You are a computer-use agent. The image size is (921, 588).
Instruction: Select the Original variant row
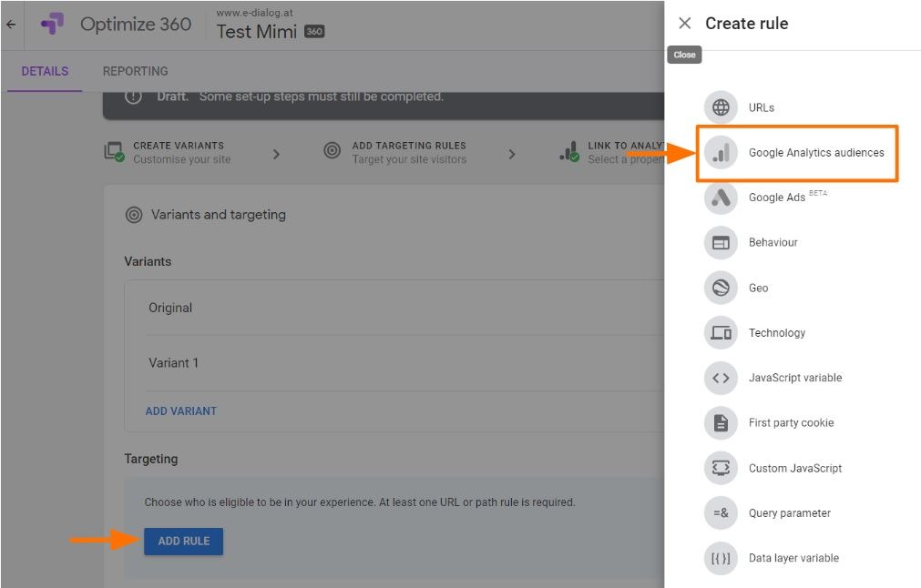(170, 308)
